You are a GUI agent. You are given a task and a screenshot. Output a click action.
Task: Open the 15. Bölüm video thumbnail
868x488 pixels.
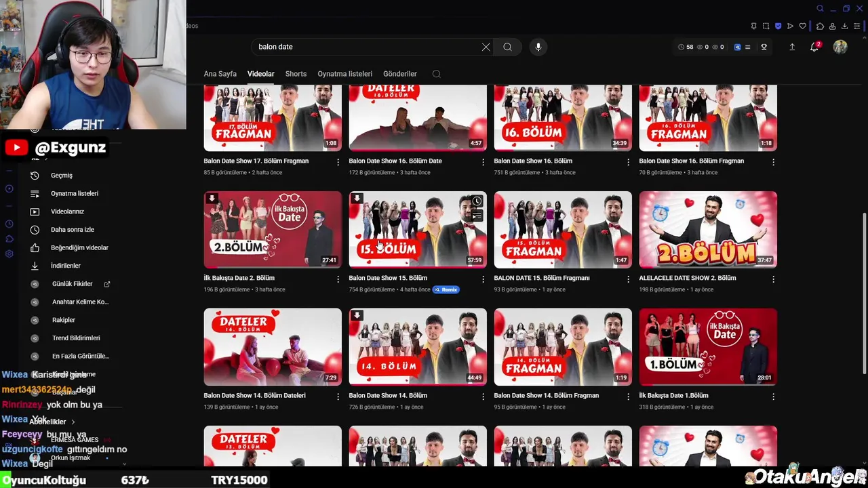point(418,230)
